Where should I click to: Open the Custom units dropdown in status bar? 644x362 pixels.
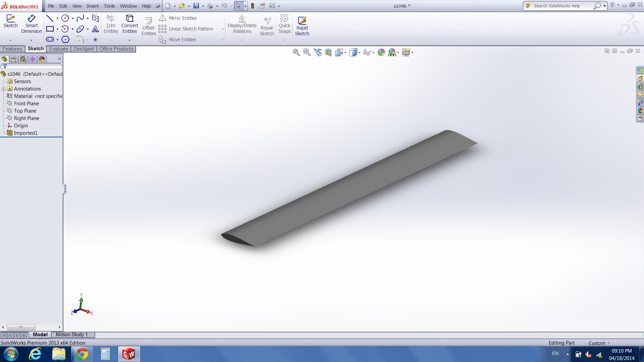(599, 343)
